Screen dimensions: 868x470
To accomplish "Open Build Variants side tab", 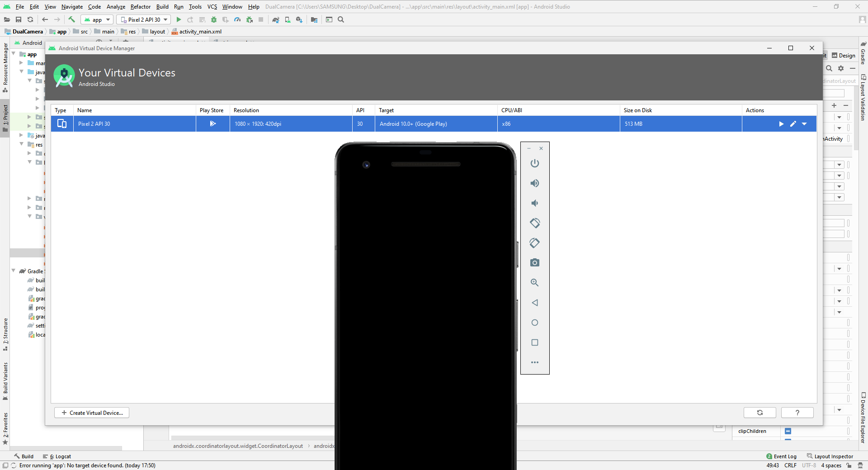I will (5, 381).
